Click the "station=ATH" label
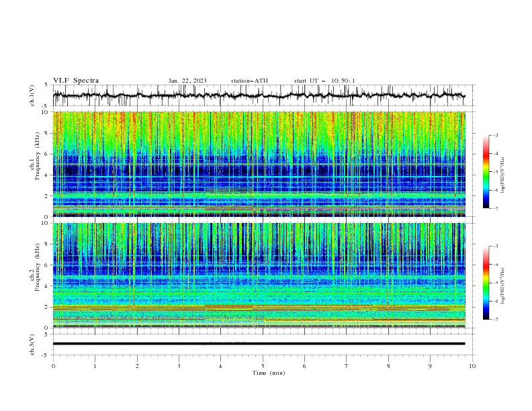 (249, 81)
